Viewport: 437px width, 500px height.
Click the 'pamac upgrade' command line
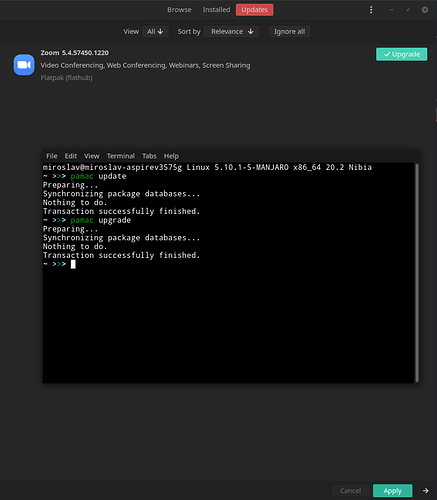[87, 220]
